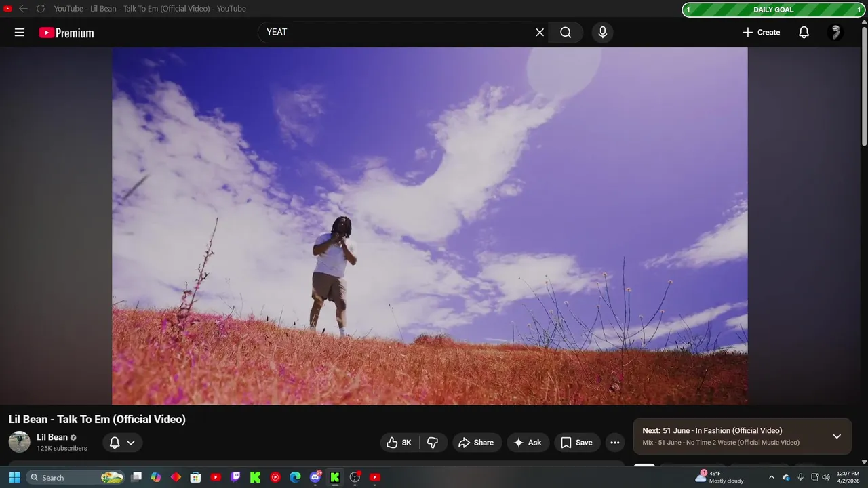Open the Lil Bean channel name link
This screenshot has height=488, width=868.
tap(52, 437)
